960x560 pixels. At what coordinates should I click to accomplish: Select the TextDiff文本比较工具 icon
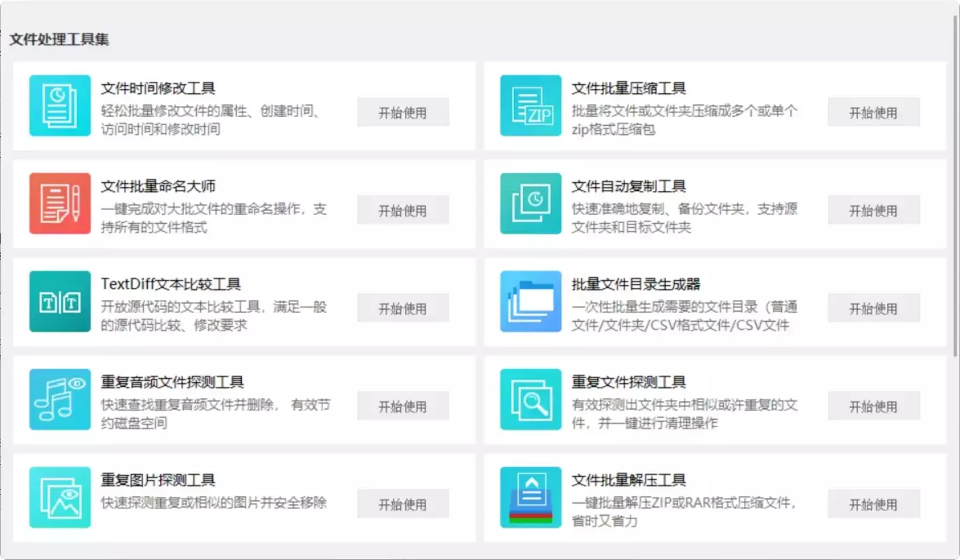[59, 301]
